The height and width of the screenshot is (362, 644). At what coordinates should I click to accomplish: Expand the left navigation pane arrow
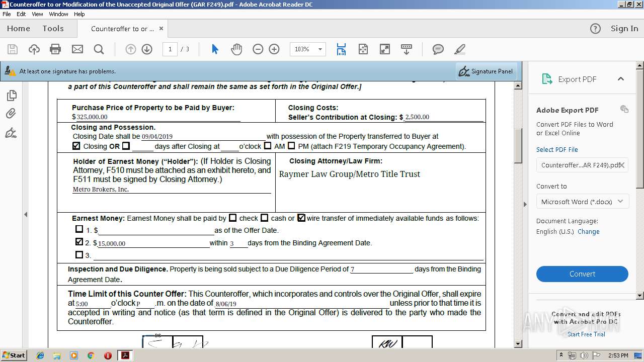[26, 214]
